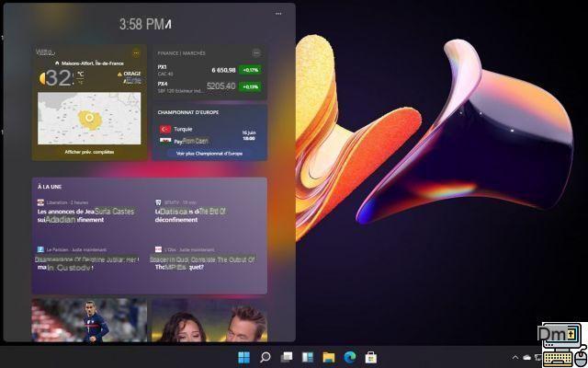Click the ORAGE storm alert
This screenshot has width=588, height=368.
pyautogui.click(x=130, y=74)
